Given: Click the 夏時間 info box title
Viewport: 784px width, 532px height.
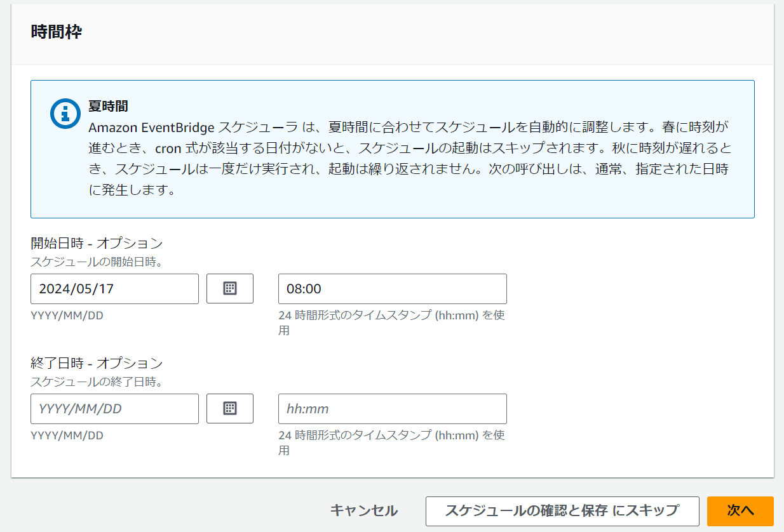Looking at the screenshot, I should [x=109, y=106].
